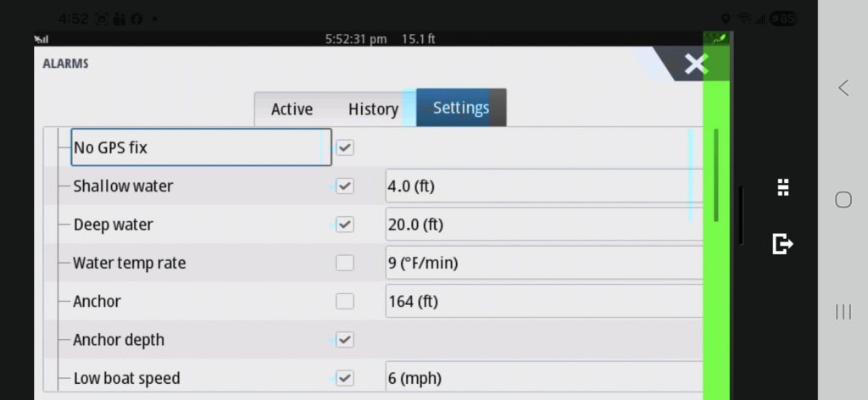Switch to the Active alarms tab
This screenshot has width=868, height=400.
click(292, 109)
